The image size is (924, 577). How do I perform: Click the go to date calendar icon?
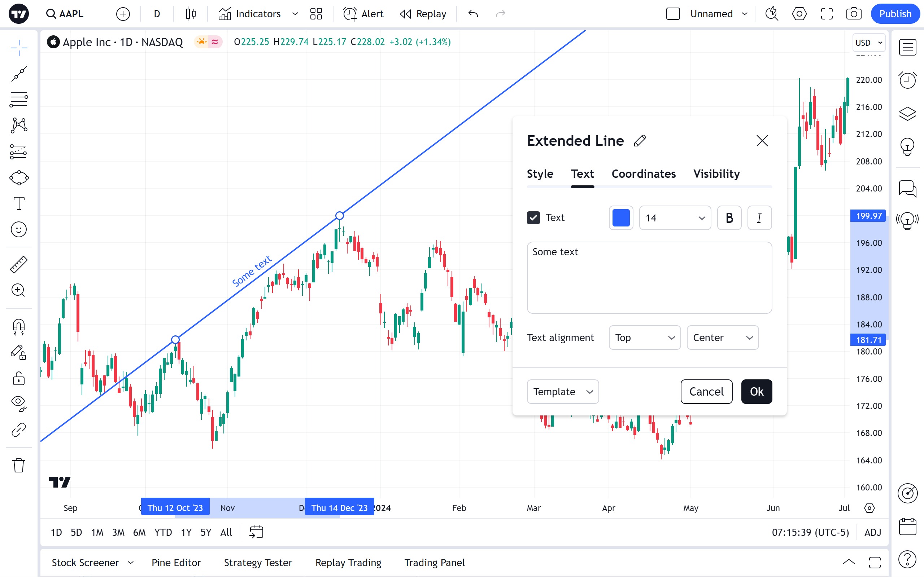pos(256,532)
